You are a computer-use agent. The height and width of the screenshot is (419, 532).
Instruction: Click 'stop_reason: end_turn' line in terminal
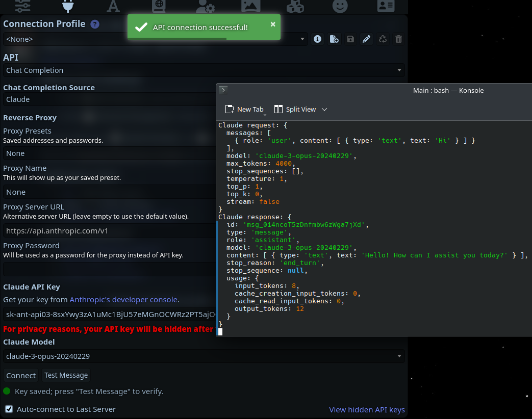point(275,263)
